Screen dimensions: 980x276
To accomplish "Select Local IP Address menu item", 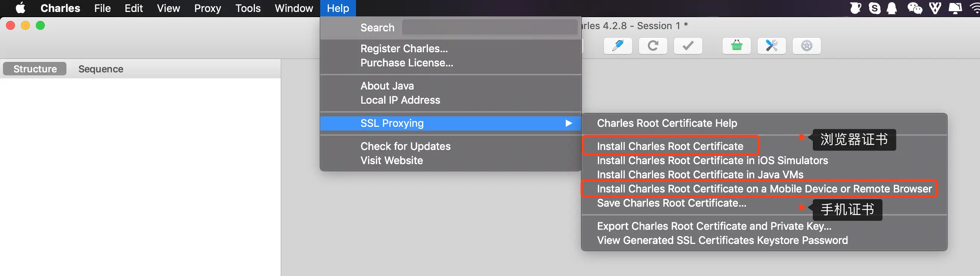I will tap(450, 100).
